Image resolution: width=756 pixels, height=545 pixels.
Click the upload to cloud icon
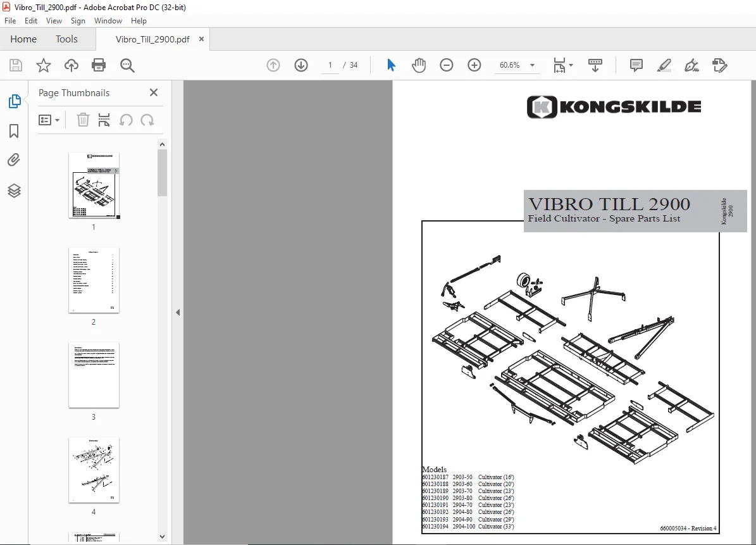point(71,65)
